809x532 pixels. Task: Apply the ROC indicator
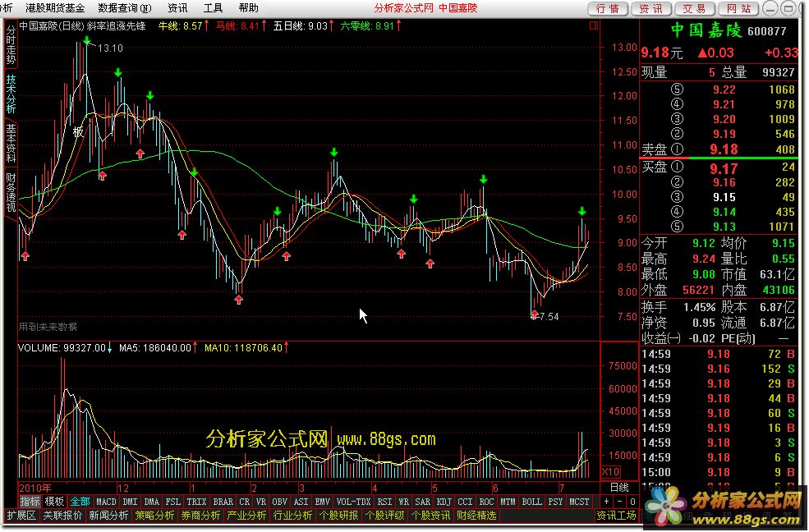(x=486, y=502)
